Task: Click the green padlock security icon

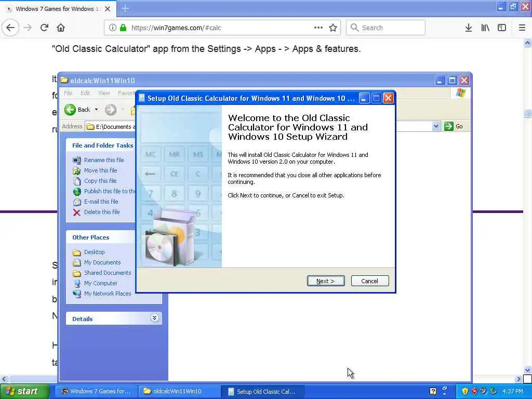Action: point(123,28)
